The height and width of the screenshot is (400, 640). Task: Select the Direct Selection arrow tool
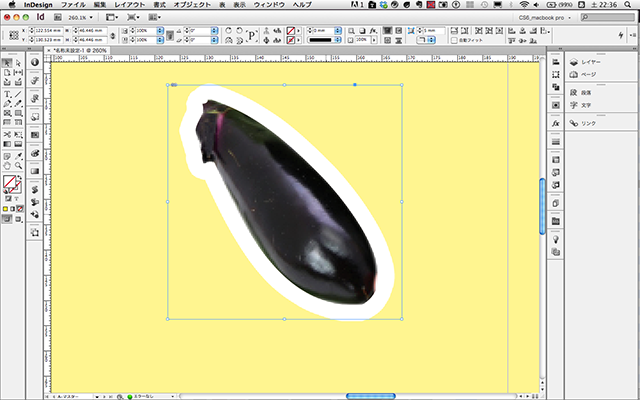[16, 64]
